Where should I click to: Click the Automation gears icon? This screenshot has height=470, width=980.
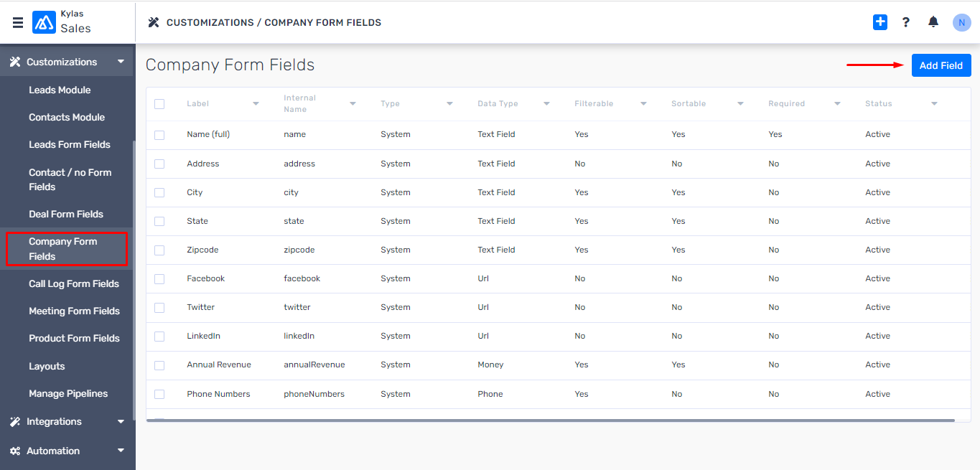15,451
